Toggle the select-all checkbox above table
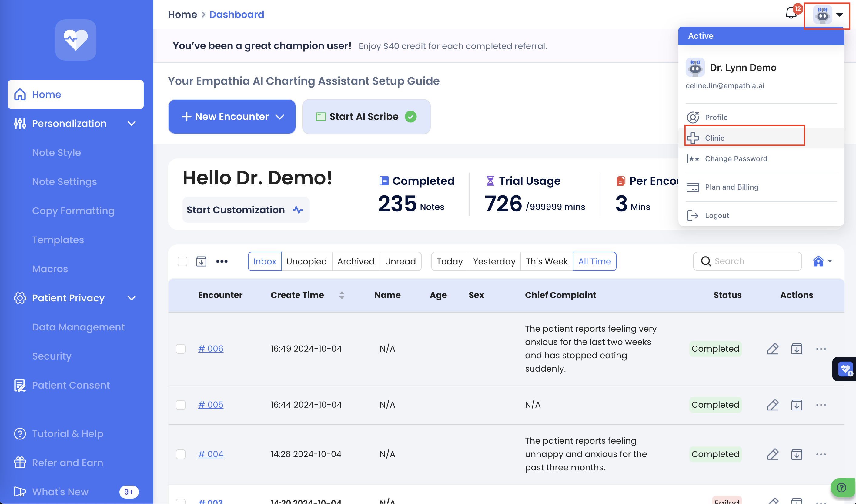This screenshot has width=856, height=504. click(182, 261)
